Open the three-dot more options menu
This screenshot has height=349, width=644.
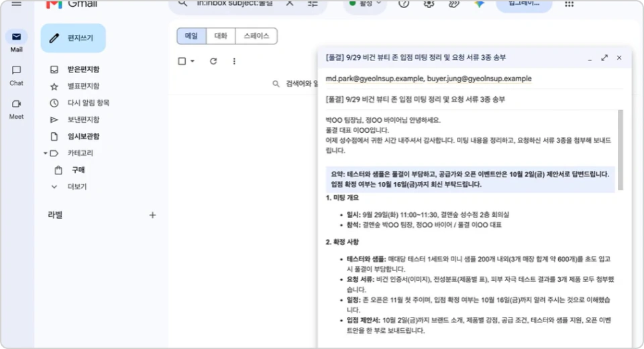pos(234,61)
